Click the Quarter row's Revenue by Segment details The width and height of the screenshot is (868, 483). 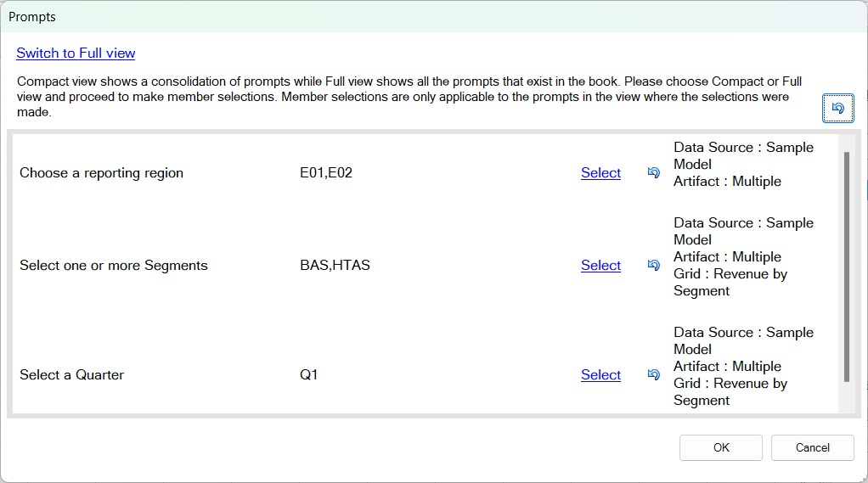tap(730, 391)
